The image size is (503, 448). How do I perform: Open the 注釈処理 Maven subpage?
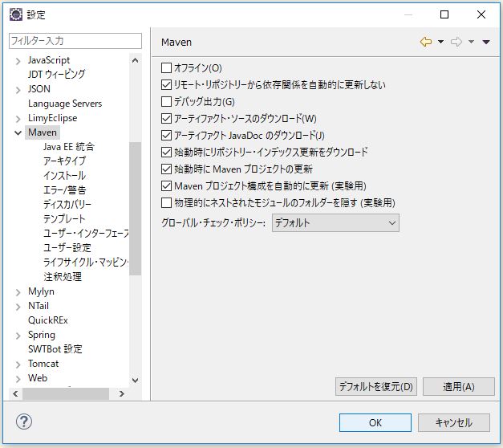tap(63, 277)
